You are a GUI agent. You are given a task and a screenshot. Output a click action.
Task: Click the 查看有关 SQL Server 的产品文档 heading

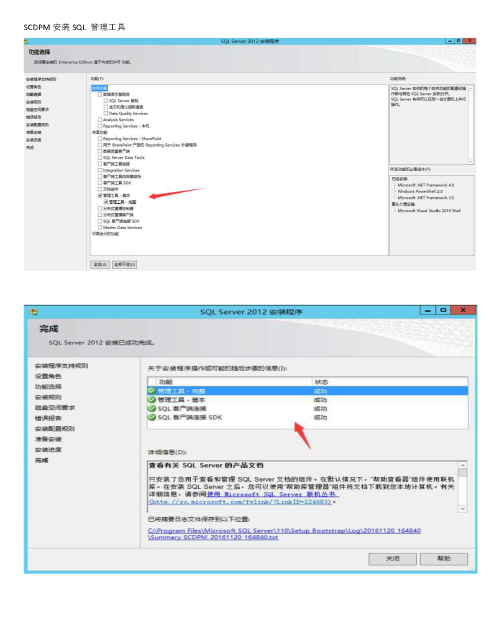206,465
